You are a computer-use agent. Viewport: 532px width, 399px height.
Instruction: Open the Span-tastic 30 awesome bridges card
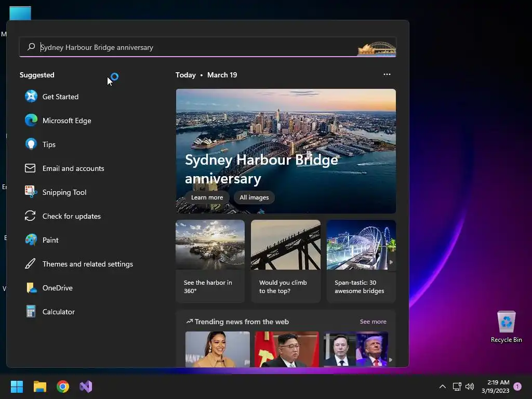[x=361, y=261]
